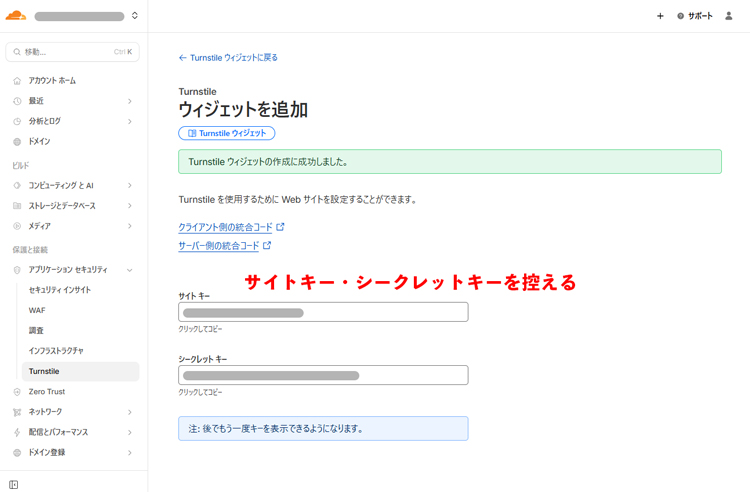Click the lightning icon beside 配信とパフォーマンス
The image size is (750, 492).
17,432
